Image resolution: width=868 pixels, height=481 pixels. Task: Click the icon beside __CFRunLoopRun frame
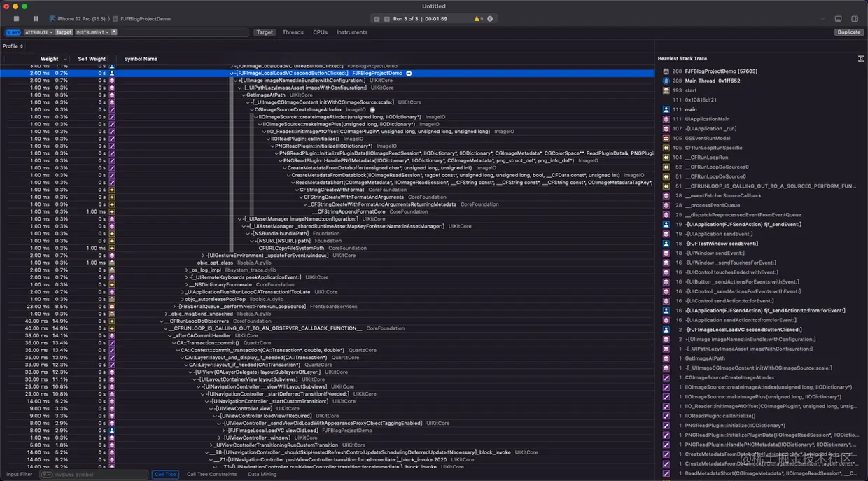(x=666, y=158)
